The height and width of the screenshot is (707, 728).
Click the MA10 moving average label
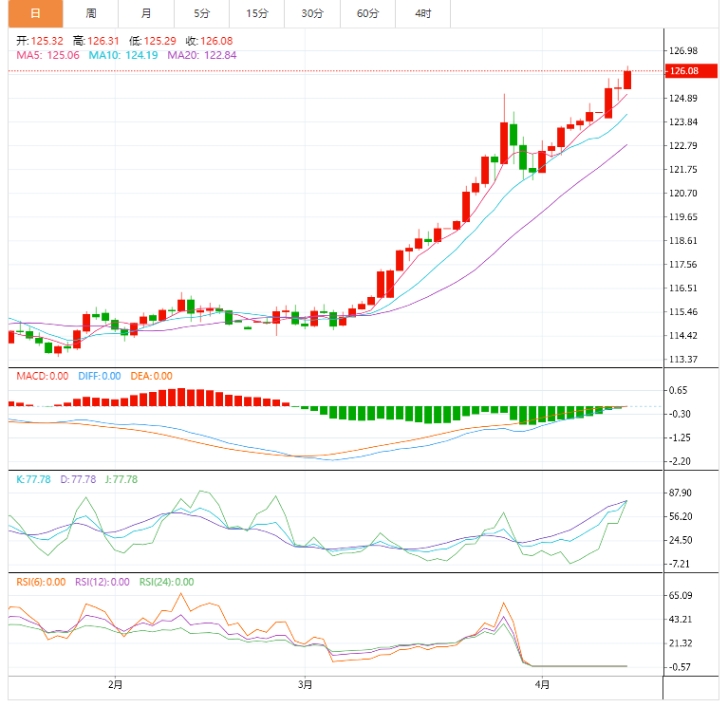[x=123, y=56]
